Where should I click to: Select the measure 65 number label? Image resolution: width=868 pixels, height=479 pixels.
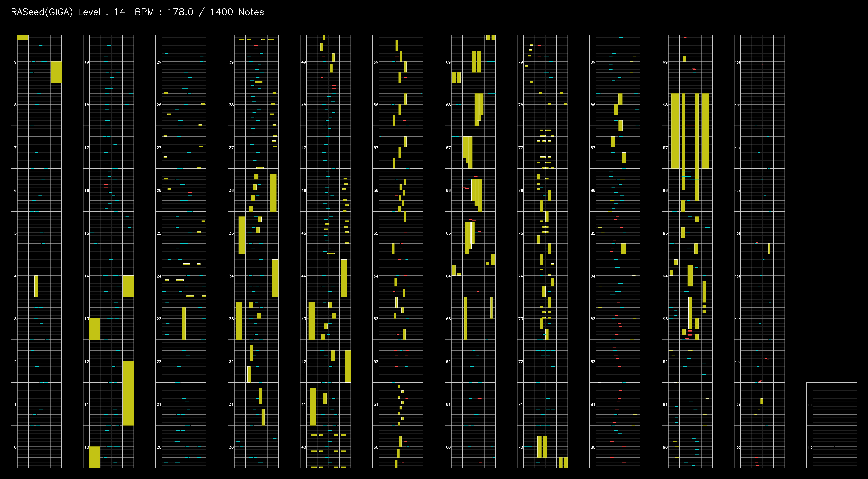[448, 233]
